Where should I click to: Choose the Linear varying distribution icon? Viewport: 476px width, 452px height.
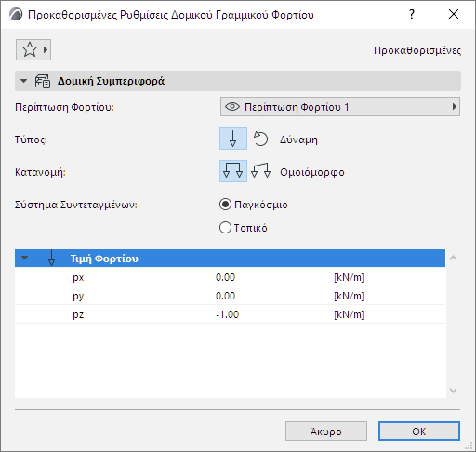[260, 171]
